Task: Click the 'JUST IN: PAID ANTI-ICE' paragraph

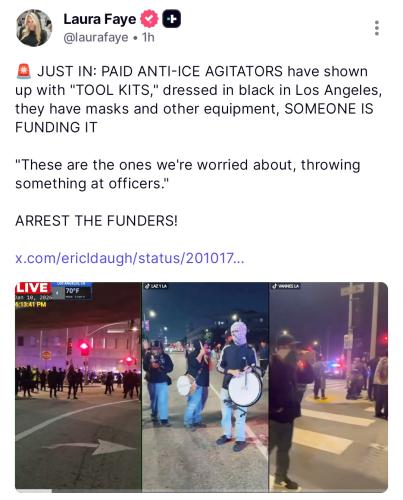Action: point(198,99)
